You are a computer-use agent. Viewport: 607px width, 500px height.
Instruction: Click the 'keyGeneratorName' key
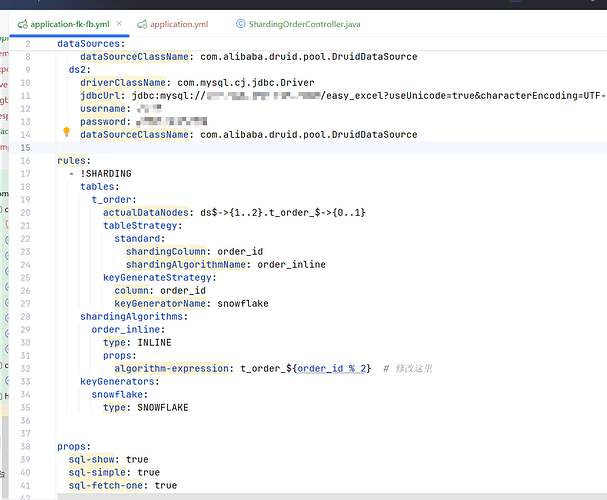coord(160,304)
